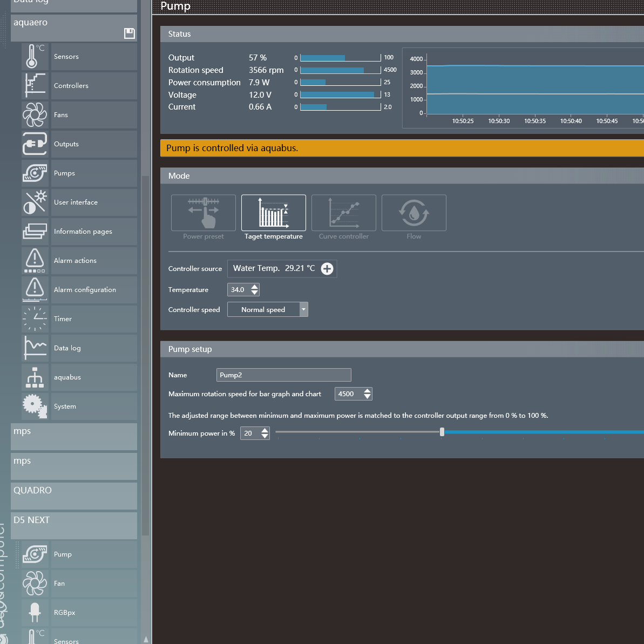Click 'Pump is controlled via aquabus.' banner

(x=402, y=148)
